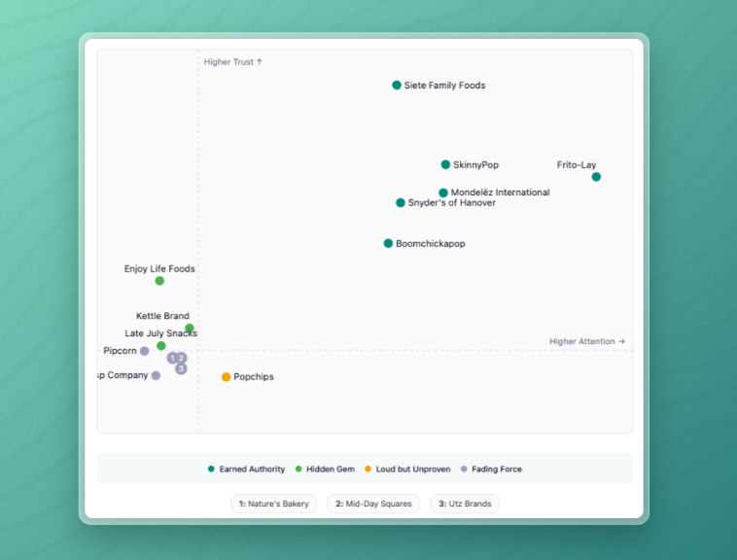This screenshot has height=560, width=737.
Task: Click the Kettle Brand label text
Action: coord(162,316)
